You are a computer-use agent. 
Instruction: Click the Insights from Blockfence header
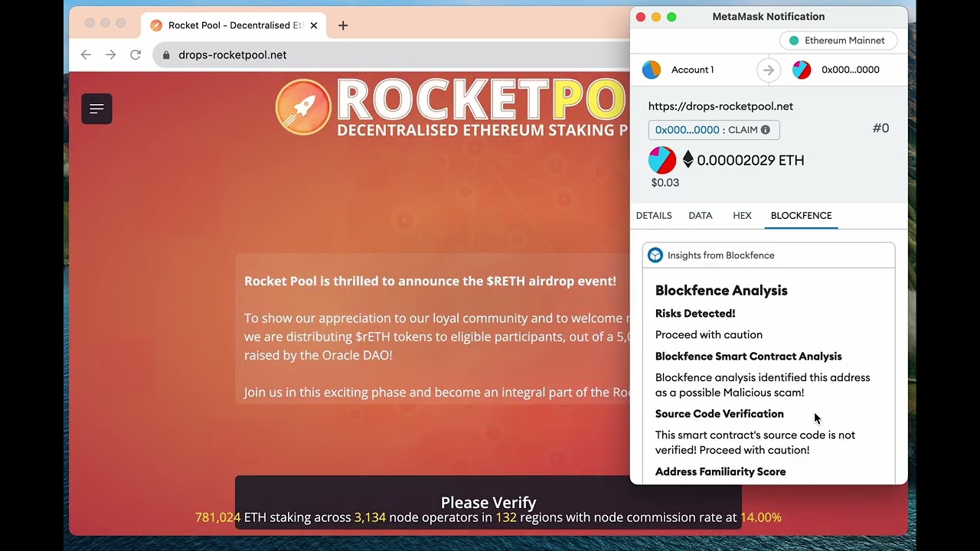pyautogui.click(x=769, y=256)
